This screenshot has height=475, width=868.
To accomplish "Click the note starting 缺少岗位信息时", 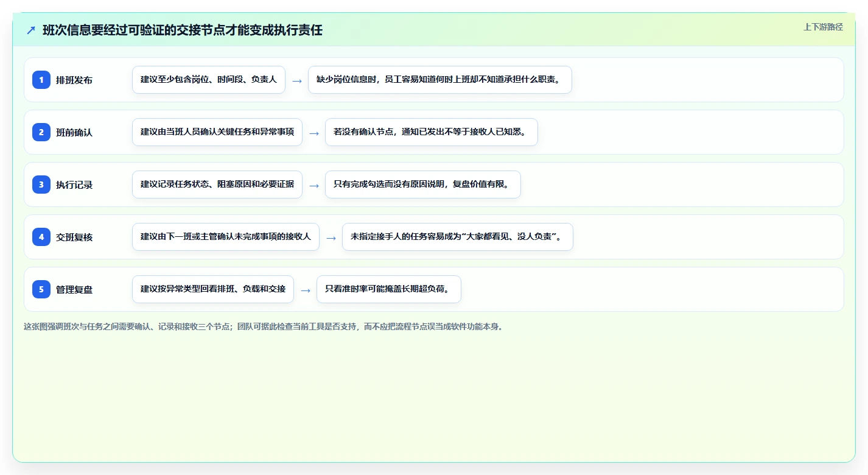I will pyautogui.click(x=440, y=80).
